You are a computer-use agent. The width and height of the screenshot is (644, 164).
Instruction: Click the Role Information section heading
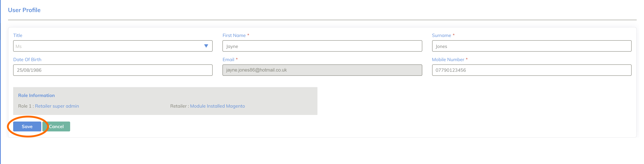pos(36,95)
